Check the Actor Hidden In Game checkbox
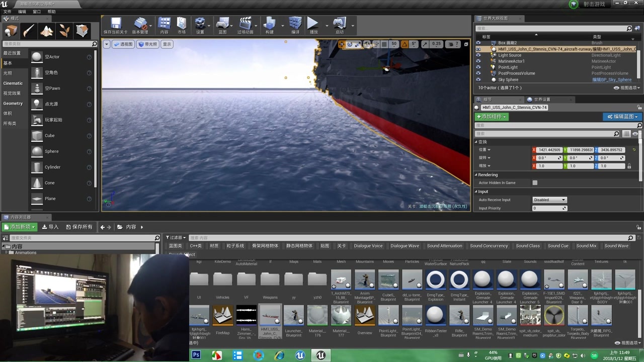The height and width of the screenshot is (362, 644). click(535, 183)
